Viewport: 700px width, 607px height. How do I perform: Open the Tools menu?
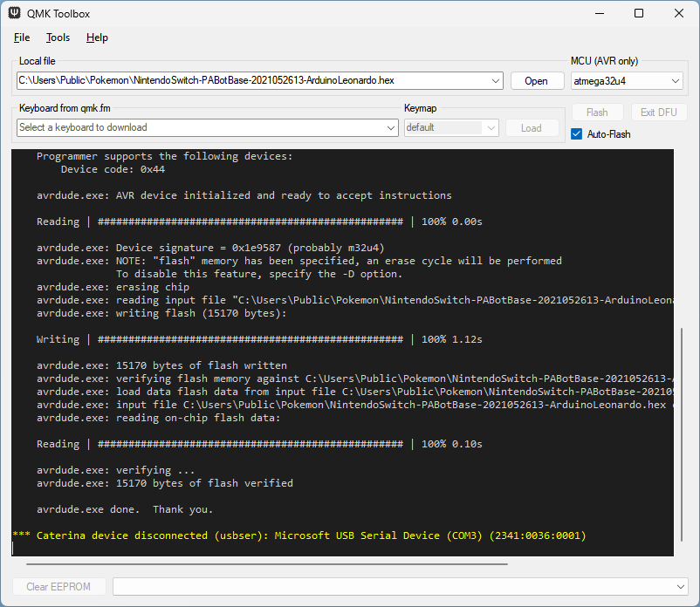coord(58,38)
